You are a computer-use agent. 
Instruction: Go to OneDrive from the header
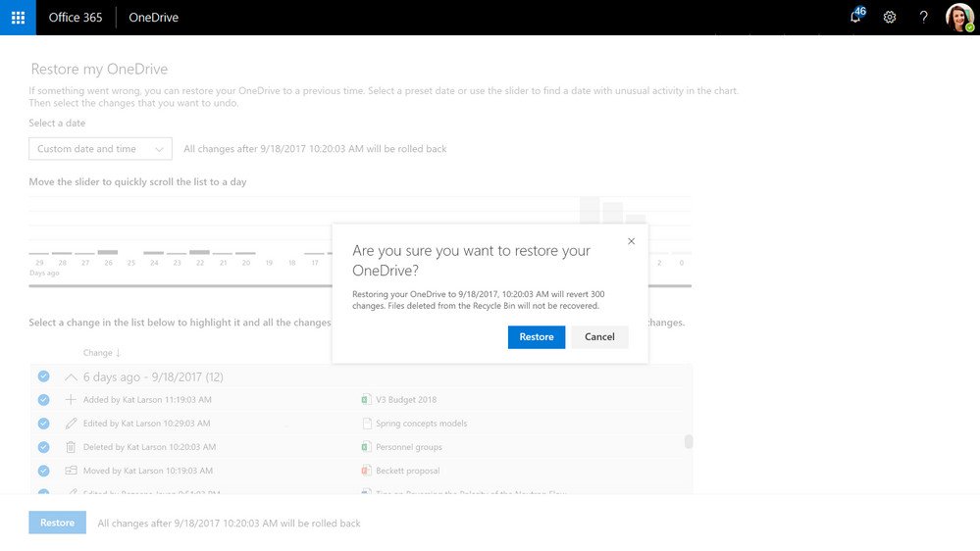coord(154,18)
